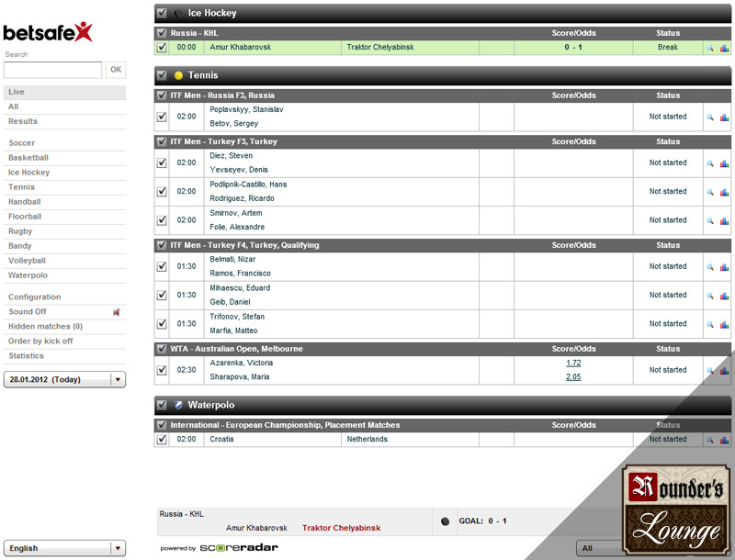Select the Live menu item

pos(64,92)
